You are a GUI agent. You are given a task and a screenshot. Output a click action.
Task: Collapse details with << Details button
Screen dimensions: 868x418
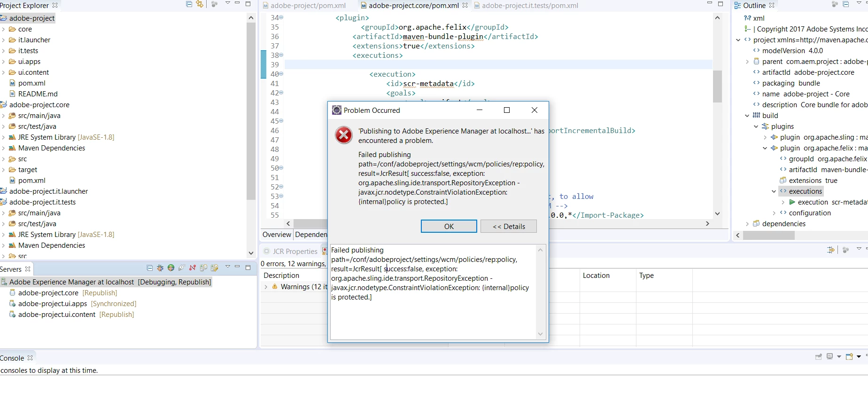tap(509, 226)
